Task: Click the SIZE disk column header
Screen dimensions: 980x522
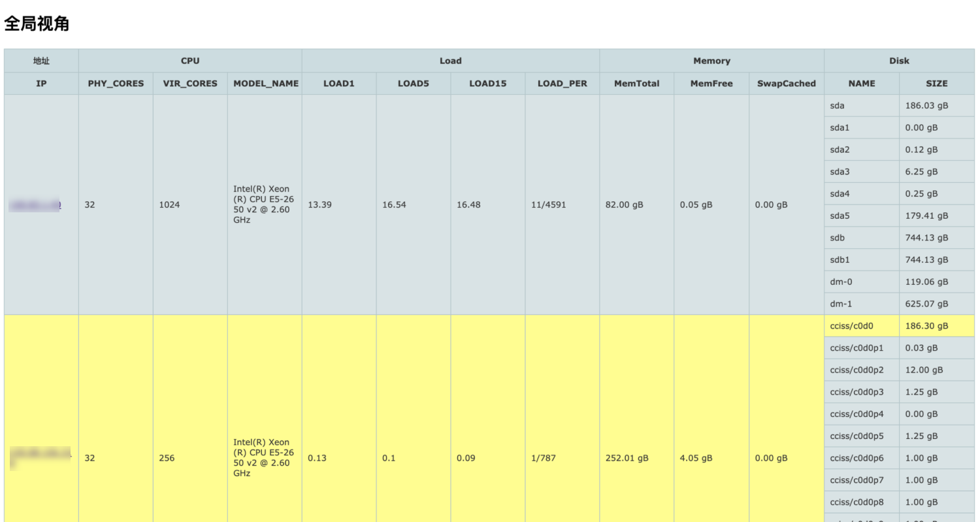Action: click(x=937, y=84)
